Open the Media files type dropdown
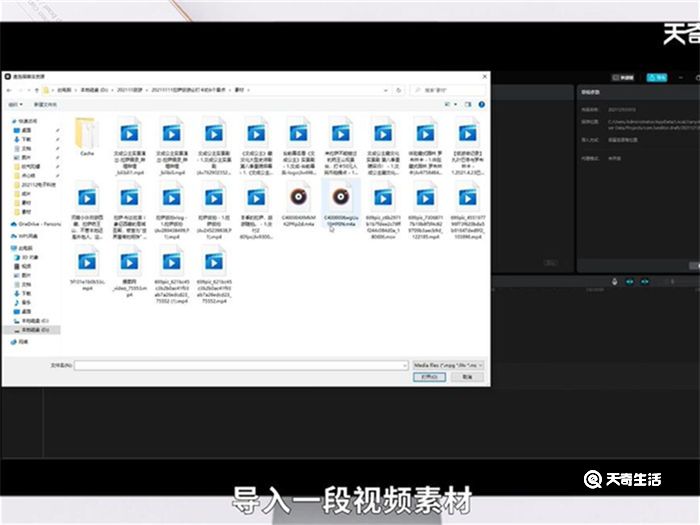 click(x=448, y=365)
